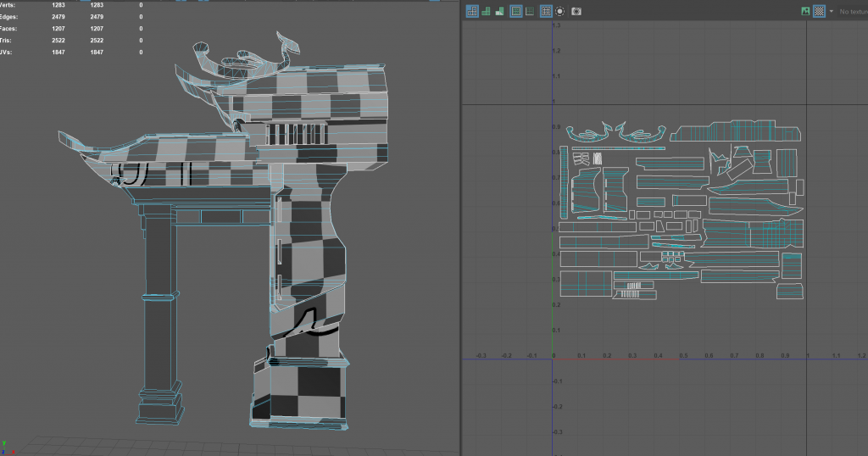The image size is (868, 456).
Task: Click the barred window on the gate model
Action: click(296, 133)
